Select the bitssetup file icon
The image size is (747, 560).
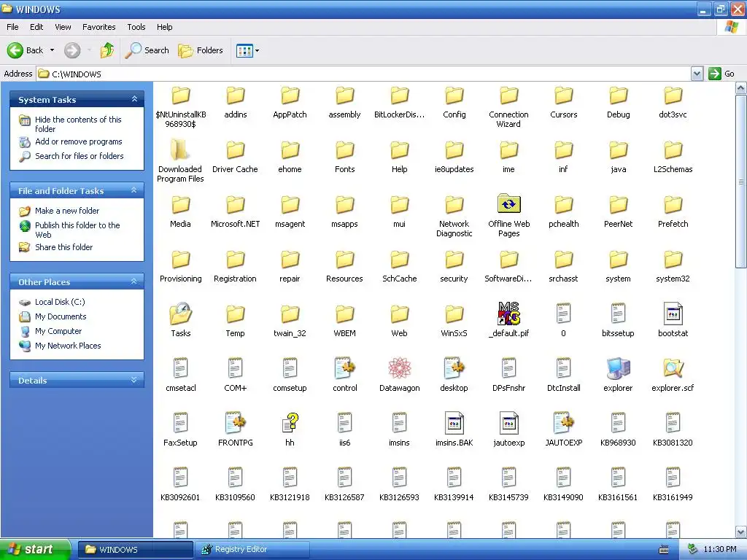pyautogui.click(x=618, y=314)
